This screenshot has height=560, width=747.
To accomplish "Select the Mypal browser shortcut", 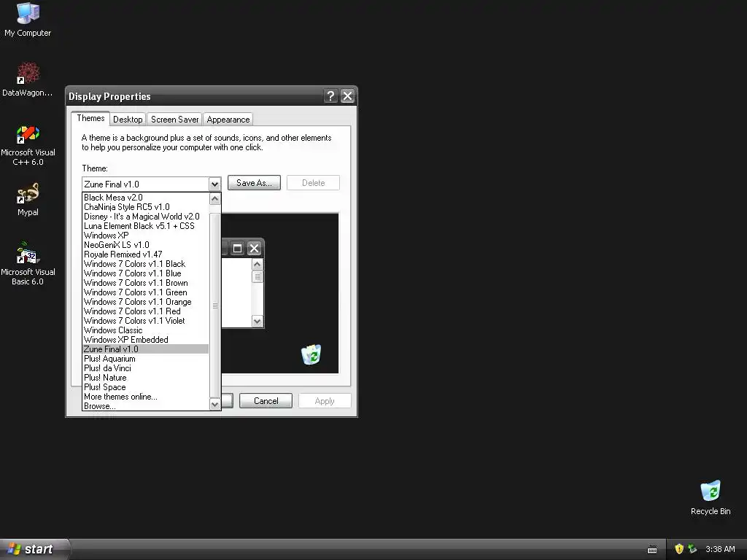I will [28, 200].
